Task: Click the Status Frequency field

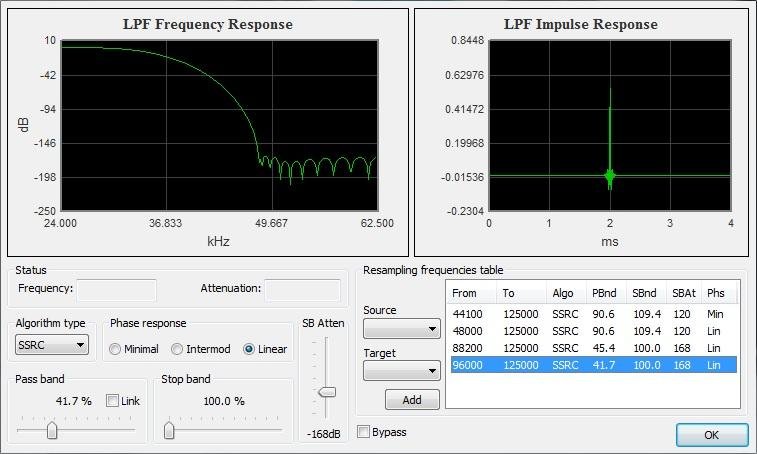Action: [116, 290]
